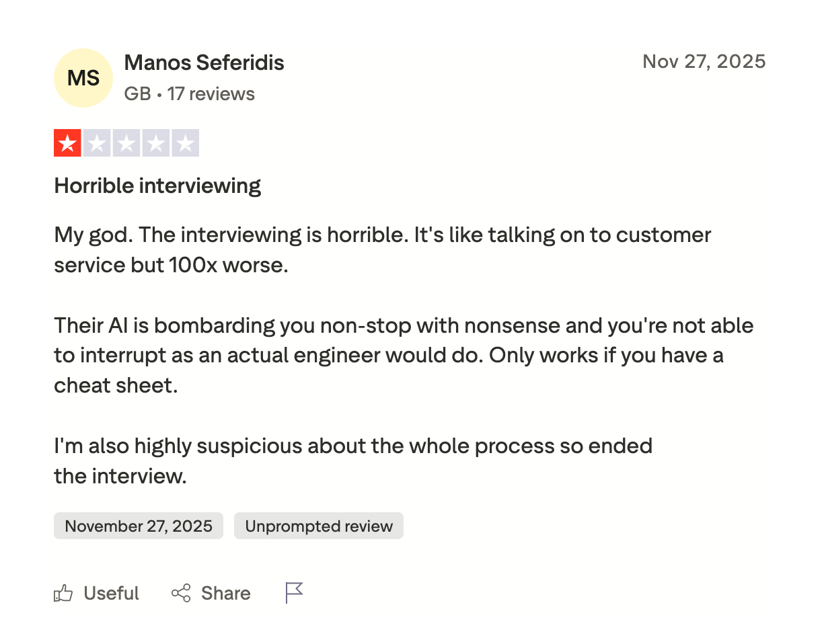Click the share network icon
822x644 pixels.
[x=181, y=593]
